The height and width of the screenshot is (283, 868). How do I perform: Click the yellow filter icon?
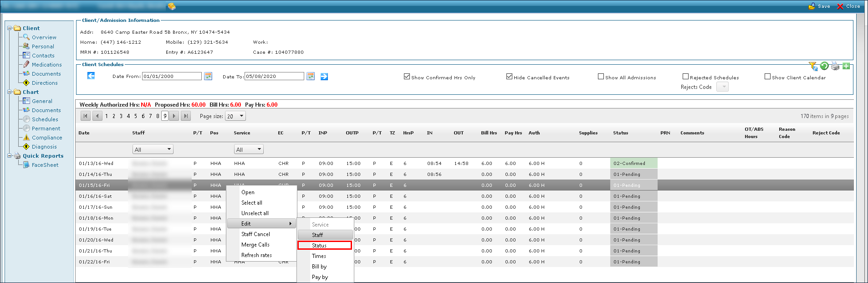coord(813,67)
